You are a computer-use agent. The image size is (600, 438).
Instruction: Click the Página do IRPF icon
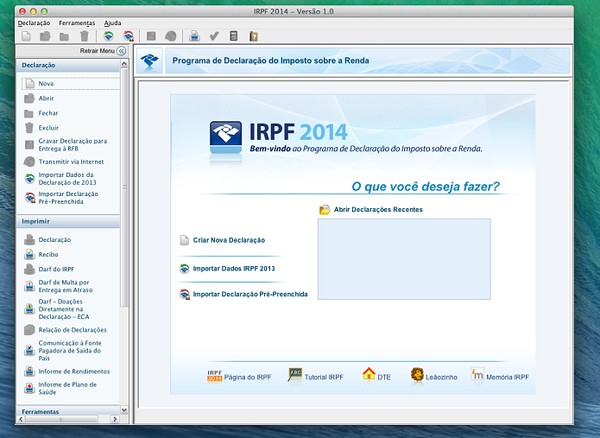click(x=214, y=375)
